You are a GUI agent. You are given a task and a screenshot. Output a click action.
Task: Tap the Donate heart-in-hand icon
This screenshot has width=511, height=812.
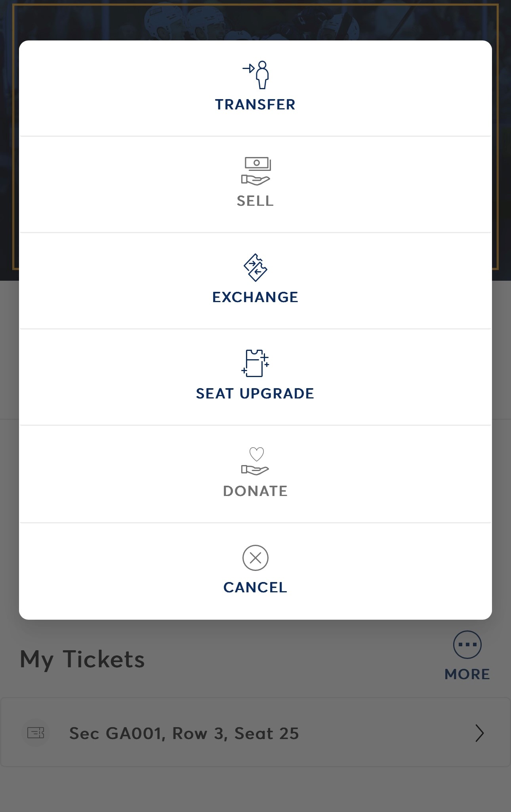coord(255,461)
